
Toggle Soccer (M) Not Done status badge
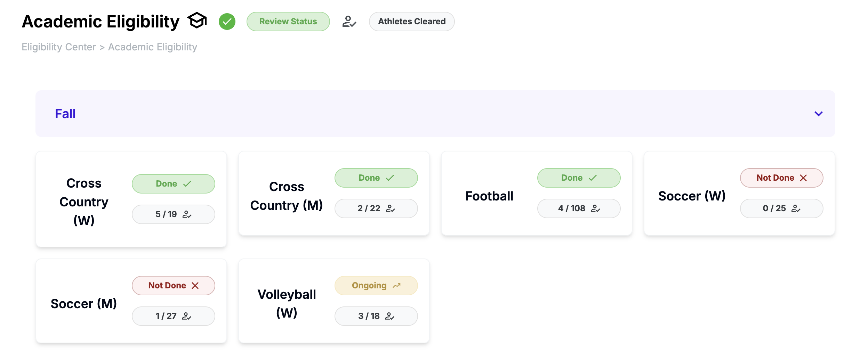pos(173,286)
